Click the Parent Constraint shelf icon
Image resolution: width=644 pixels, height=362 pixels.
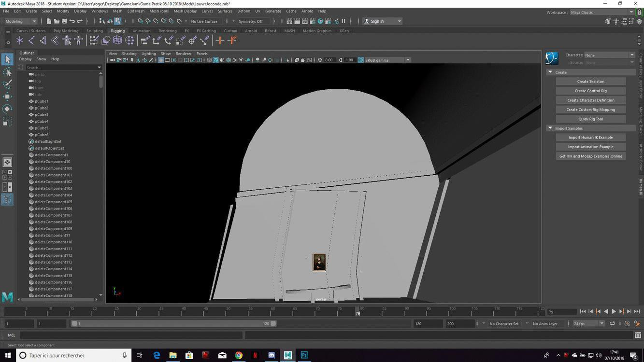[144, 41]
